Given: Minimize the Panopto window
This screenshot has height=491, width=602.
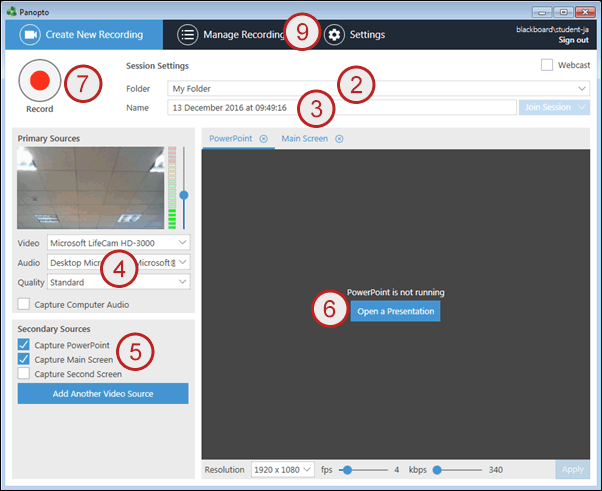Looking at the screenshot, I should click(x=542, y=12).
